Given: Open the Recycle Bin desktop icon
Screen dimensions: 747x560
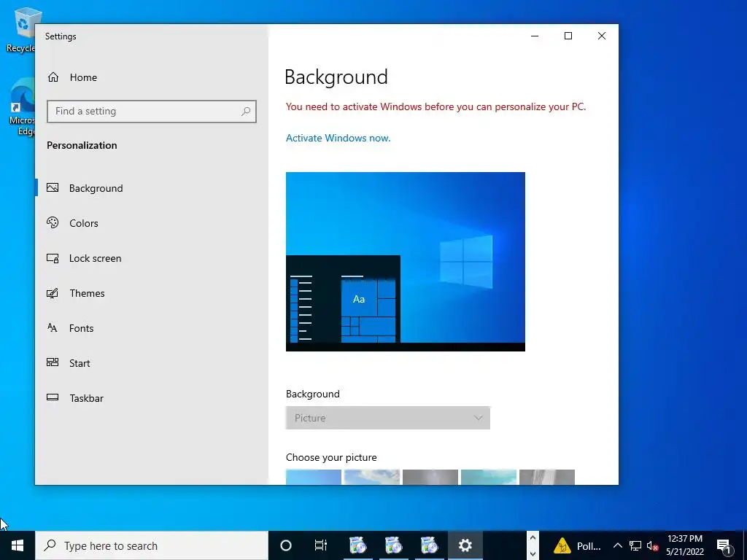Looking at the screenshot, I should [x=21, y=29].
